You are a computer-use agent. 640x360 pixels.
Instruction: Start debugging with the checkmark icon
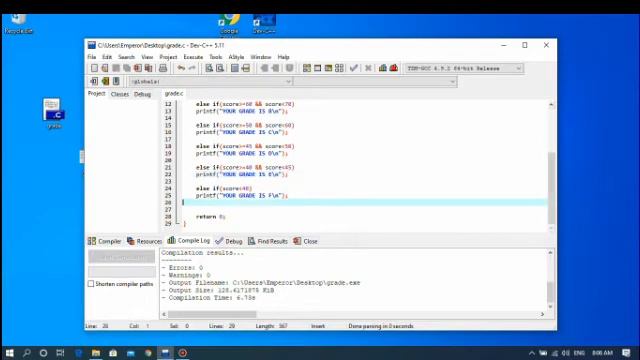point(354,68)
